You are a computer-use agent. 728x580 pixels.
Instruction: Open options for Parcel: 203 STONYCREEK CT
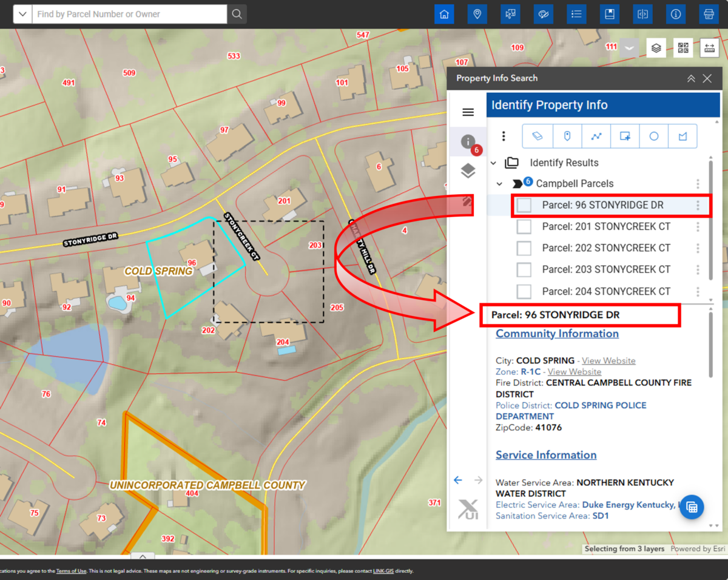(x=698, y=269)
